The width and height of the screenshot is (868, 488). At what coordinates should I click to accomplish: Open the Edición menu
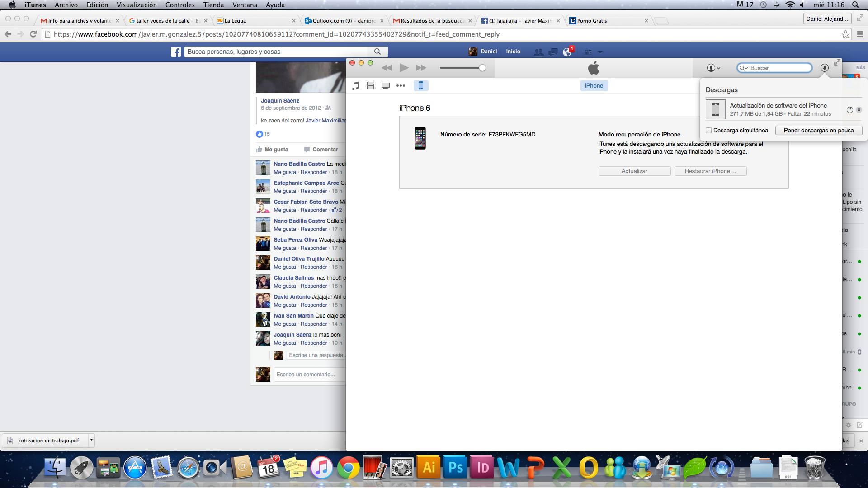[97, 5]
